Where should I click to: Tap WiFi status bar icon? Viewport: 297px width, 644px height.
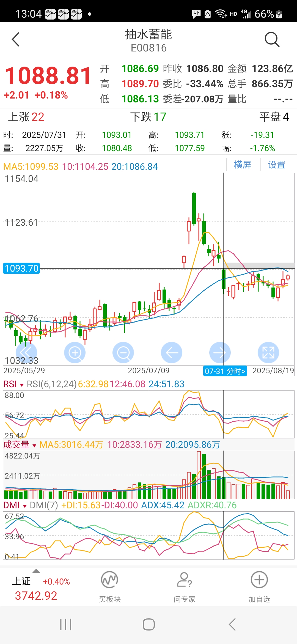(x=221, y=14)
